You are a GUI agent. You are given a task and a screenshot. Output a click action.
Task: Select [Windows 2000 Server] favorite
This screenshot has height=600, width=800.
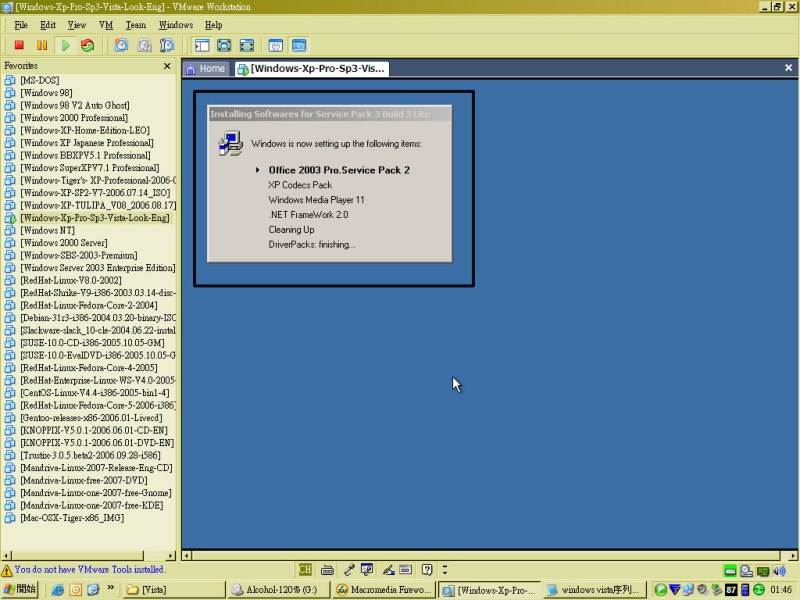pos(64,243)
